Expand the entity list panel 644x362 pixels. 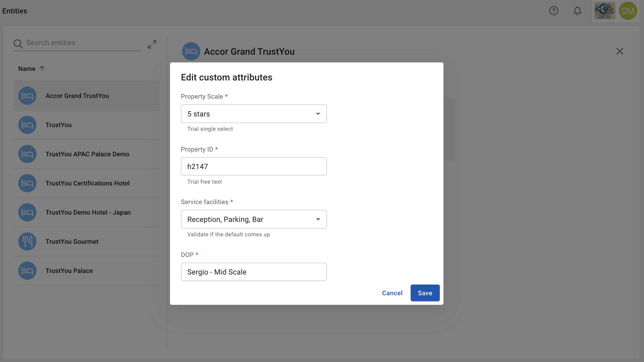tap(152, 44)
